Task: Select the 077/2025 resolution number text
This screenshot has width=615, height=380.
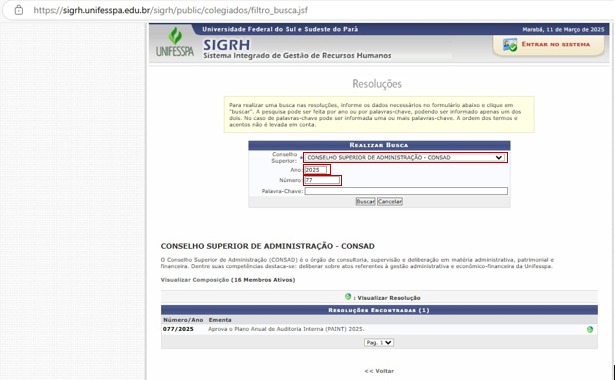Action: coord(178,329)
